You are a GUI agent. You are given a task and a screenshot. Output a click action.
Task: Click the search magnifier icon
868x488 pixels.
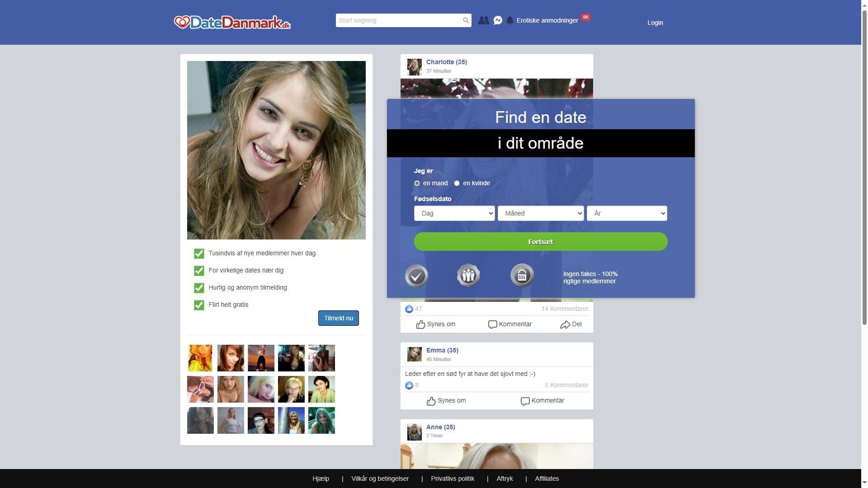(x=466, y=20)
